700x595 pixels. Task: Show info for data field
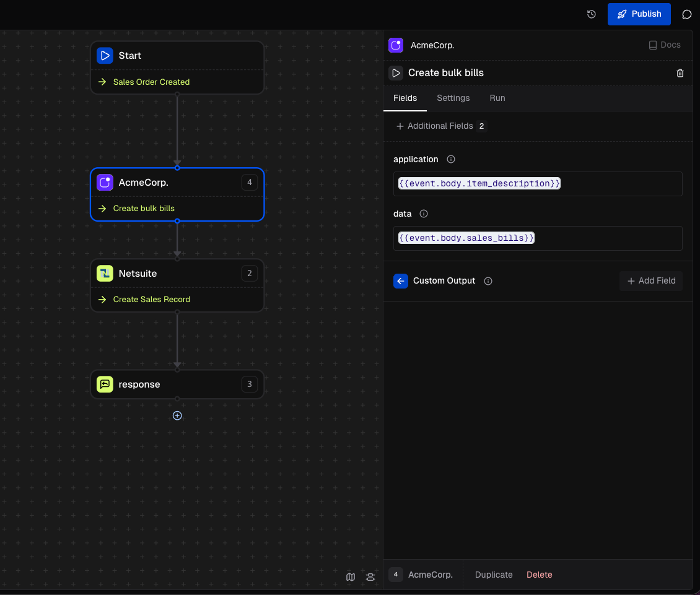(x=424, y=214)
